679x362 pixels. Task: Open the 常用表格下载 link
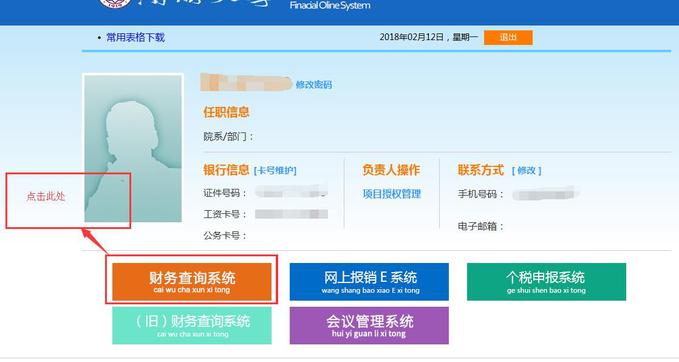[x=136, y=37]
